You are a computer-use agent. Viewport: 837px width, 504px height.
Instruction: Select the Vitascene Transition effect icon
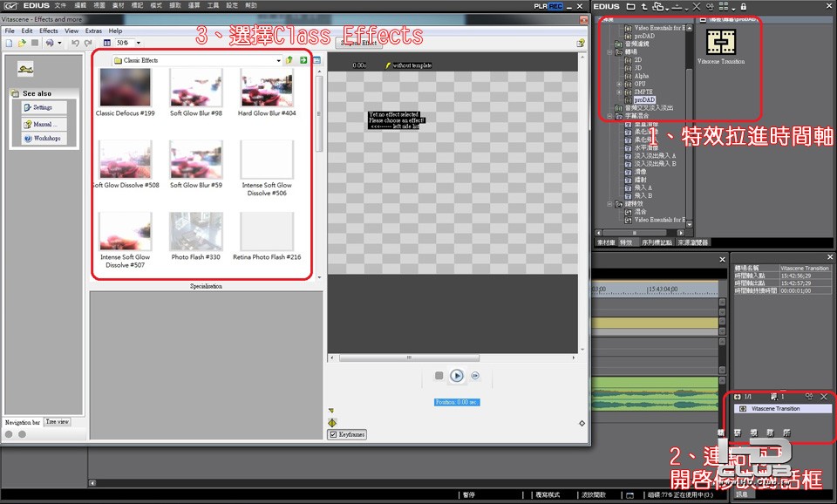point(721,42)
